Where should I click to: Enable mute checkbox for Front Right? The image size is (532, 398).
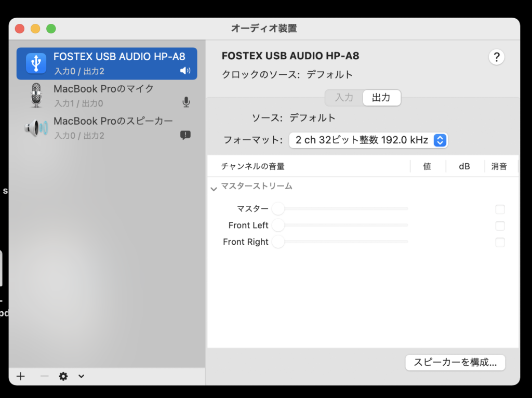(500, 242)
